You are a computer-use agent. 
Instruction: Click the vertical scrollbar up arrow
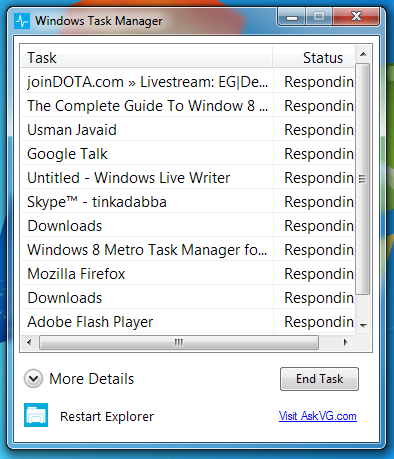(x=363, y=54)
